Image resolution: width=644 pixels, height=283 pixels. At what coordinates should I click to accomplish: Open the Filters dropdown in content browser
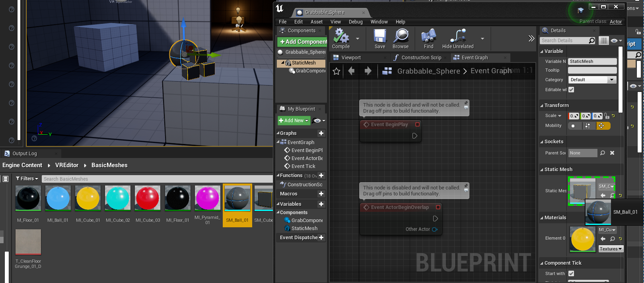(27, 179)
